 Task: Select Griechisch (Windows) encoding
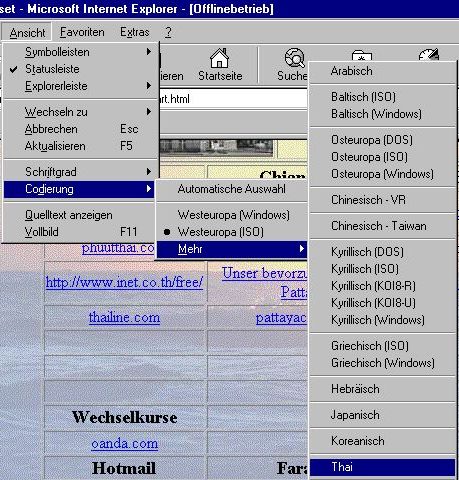(x=382, y=363)
